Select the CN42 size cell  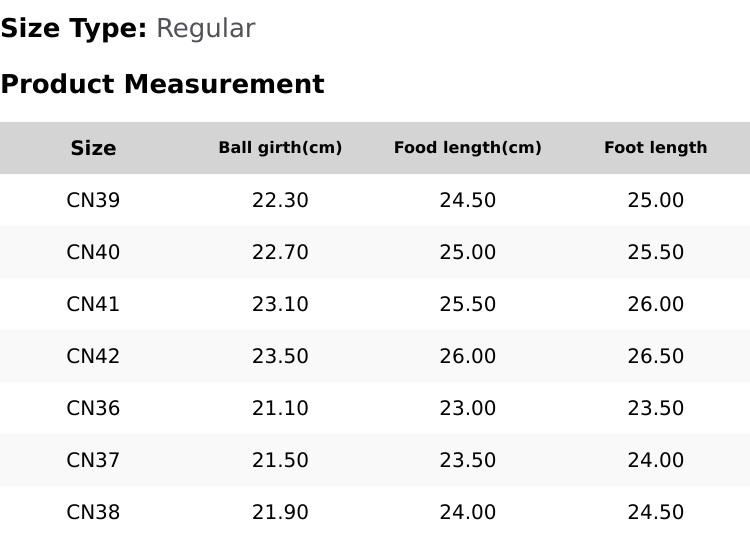(93, 356)
